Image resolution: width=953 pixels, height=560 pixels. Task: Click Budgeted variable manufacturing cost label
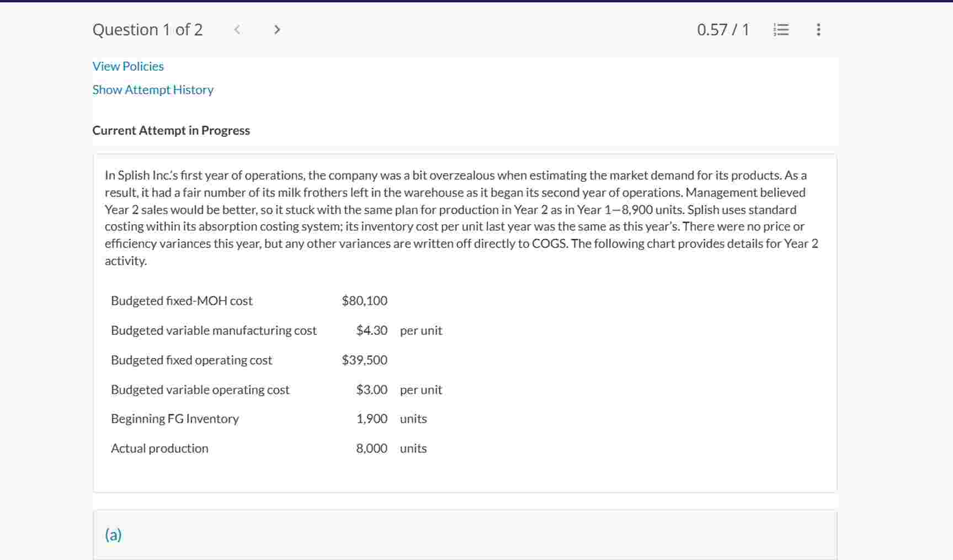click(214, 330)
